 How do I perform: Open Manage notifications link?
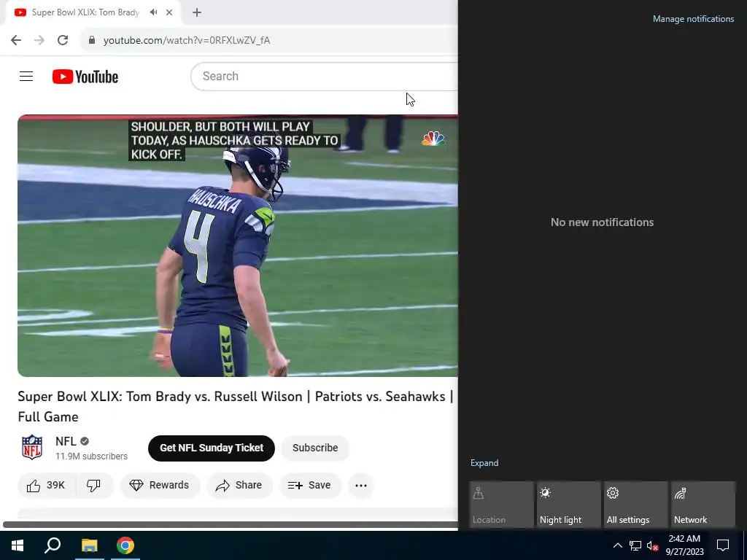coord(693,19)
